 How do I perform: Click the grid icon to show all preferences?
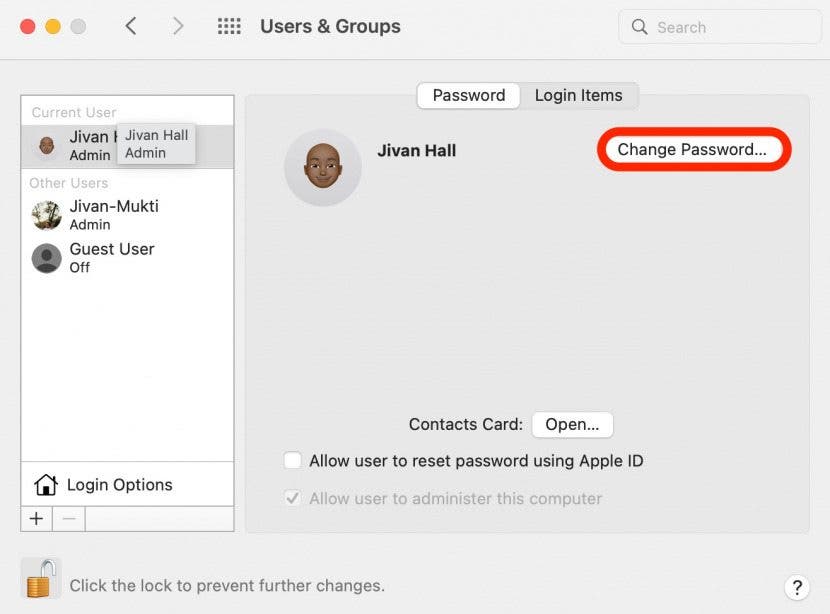point(229,26)
